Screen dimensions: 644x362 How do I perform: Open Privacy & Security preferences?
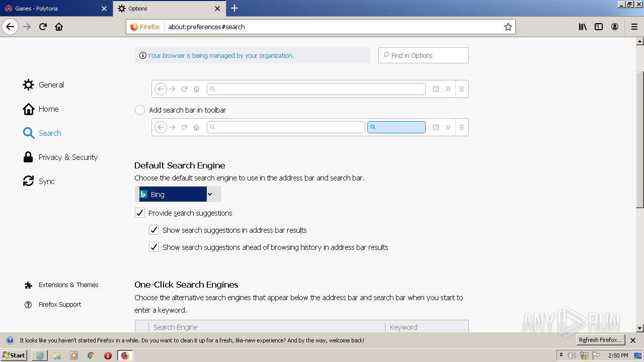click(x=60, y=157)
